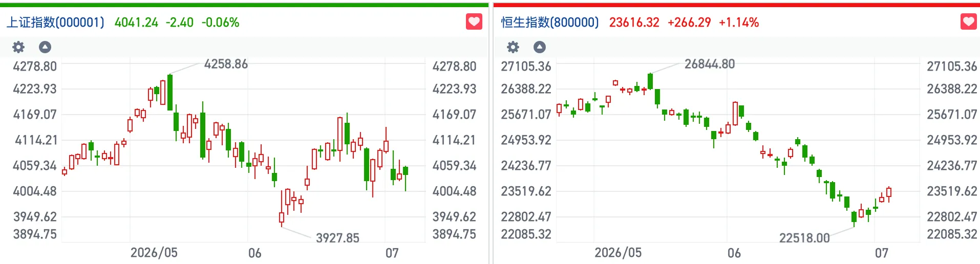Select the 22518.00 low marker label

coord(804,238)
